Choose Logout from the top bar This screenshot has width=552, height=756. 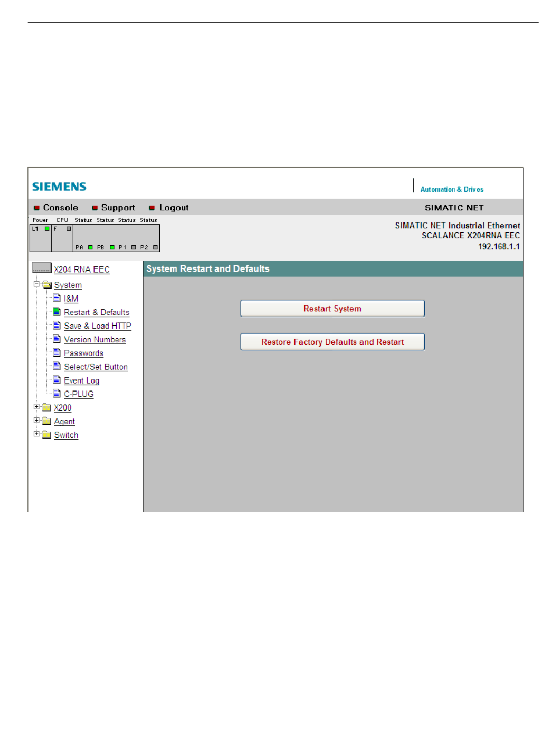pyautogui.click(x=174, y=207)
